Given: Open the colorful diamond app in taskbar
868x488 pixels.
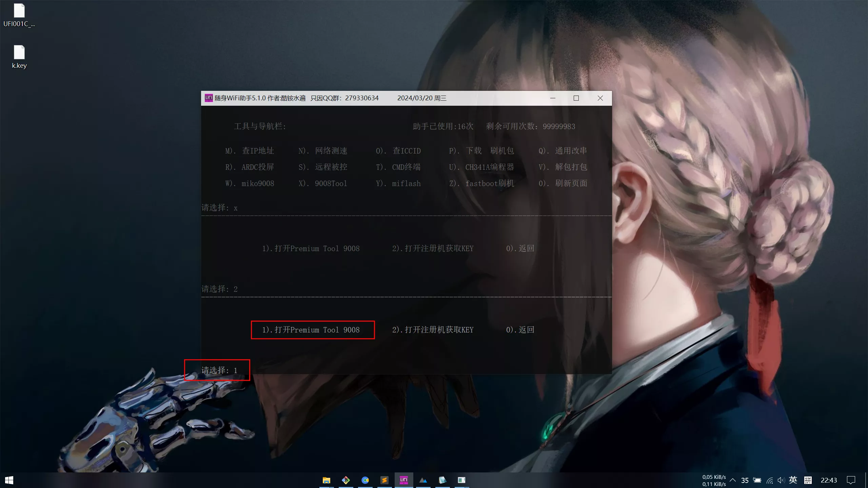Looking at the screenshot, I should click(x=346, y=480).
